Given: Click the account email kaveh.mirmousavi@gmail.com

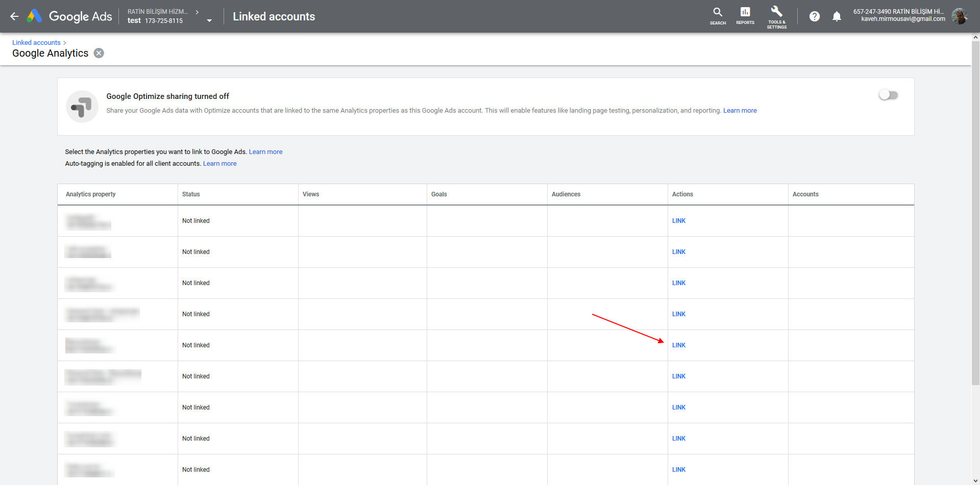Looking at the screenshot, I should pyautogui.click(x=903, y=19).
